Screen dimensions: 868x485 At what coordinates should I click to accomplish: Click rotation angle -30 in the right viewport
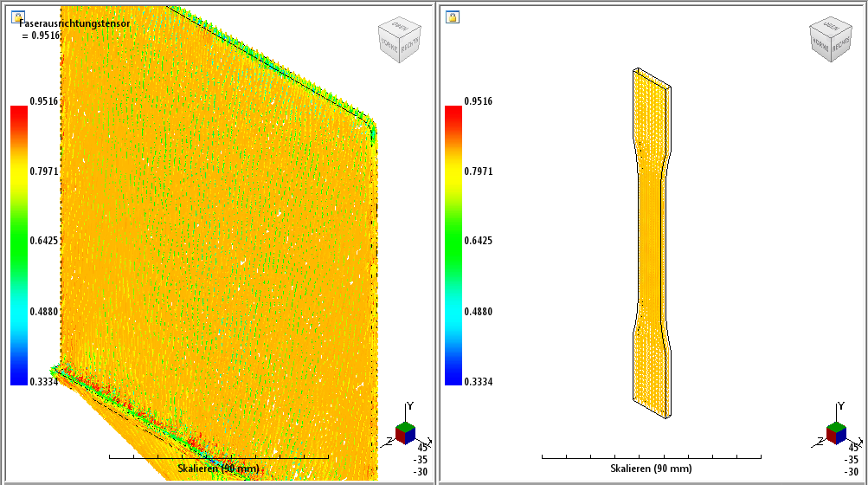852,472
